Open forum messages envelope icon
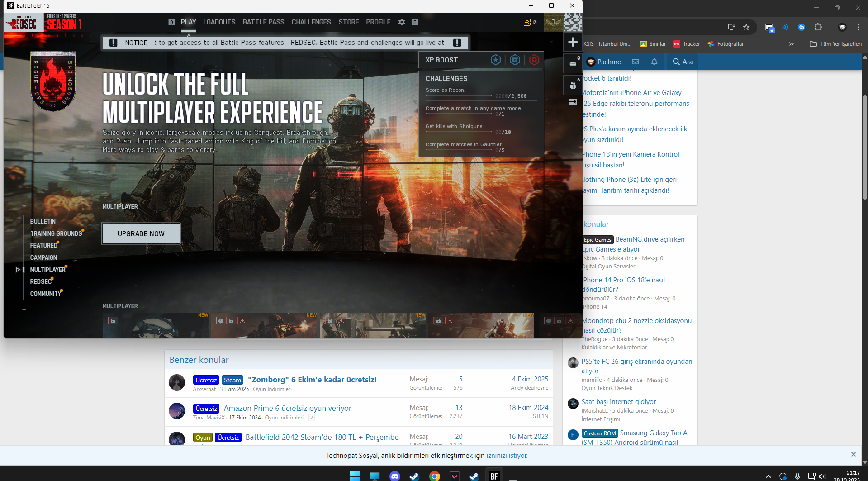 click(x=636, y=62)
